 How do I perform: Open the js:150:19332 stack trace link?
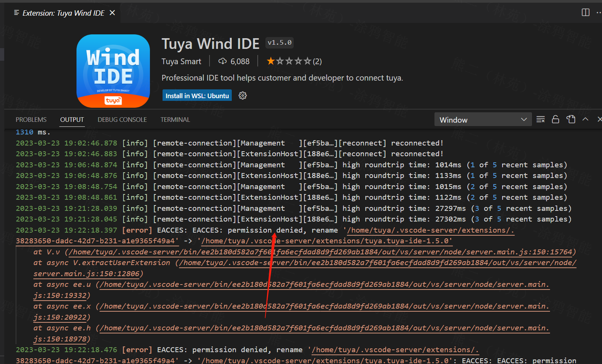[x=60, y=296]
